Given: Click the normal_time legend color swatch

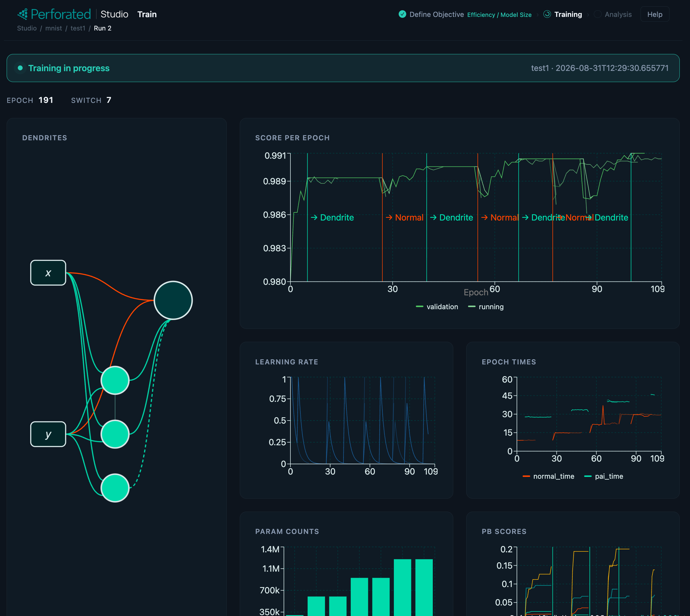Looking at the screenshot, I should [x=526, y=476].
